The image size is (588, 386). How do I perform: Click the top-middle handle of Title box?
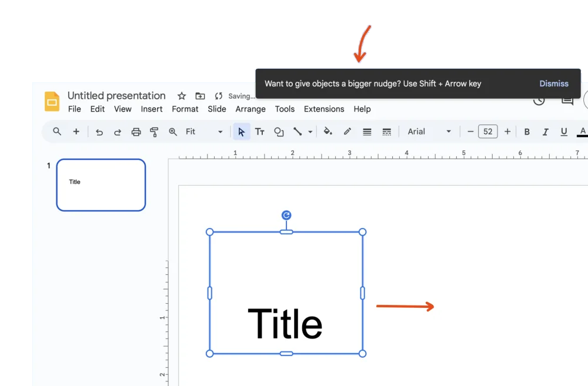[x=286, y=232]
